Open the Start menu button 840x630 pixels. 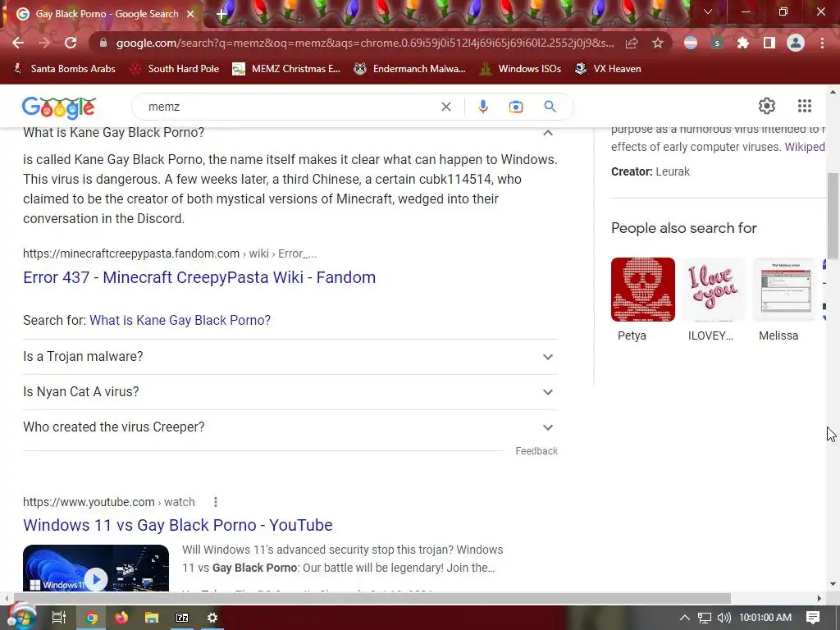(x=21, y=617)
